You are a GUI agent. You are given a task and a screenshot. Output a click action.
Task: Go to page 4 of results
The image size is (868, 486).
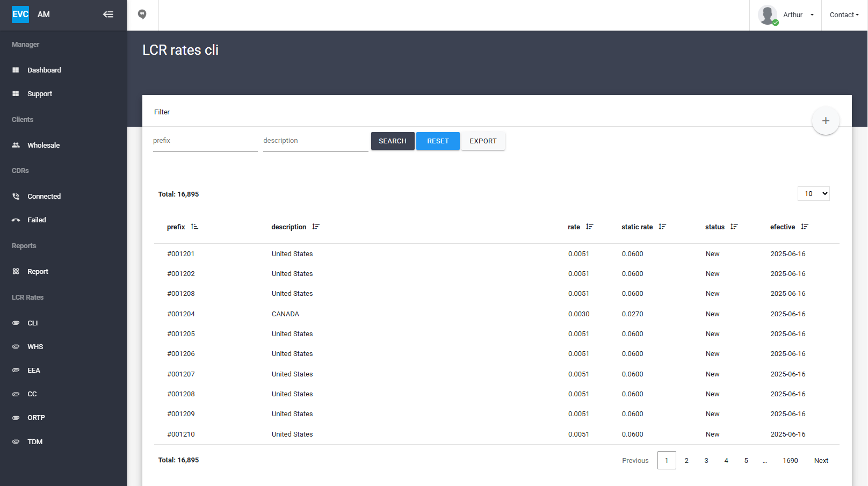[726, 461]
